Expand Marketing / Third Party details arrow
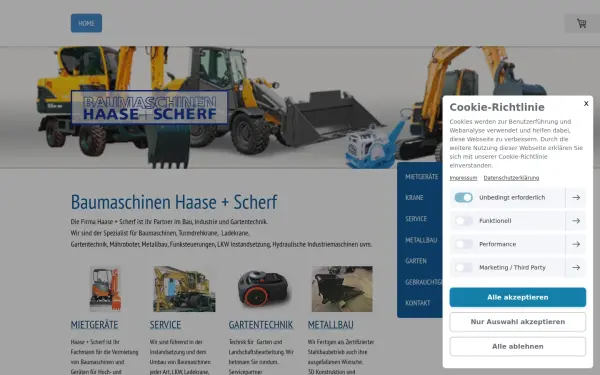Viewport: 600px width, 375px height. click(x=576, y=267)
